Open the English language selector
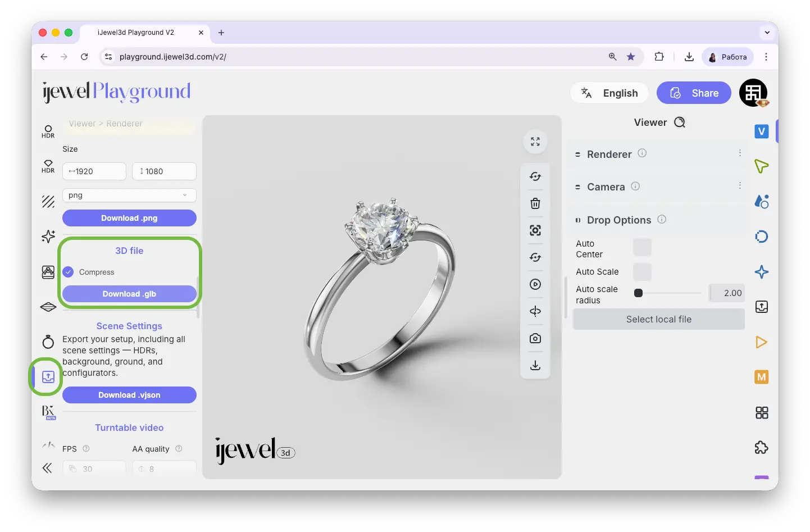The width and height of the screenshot is (810, 532). click(610, 93)
